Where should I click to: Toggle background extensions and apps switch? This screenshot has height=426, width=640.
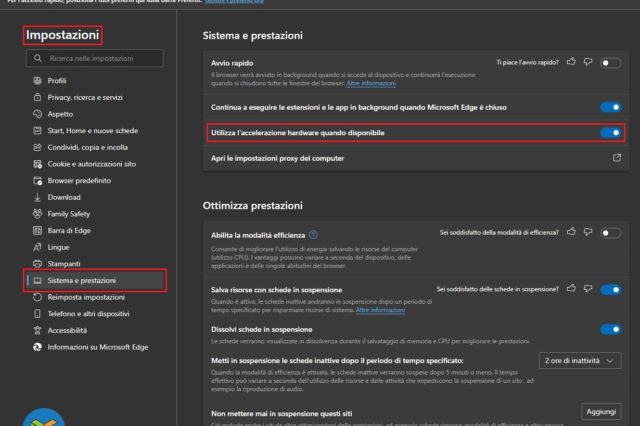click(609, 106)
